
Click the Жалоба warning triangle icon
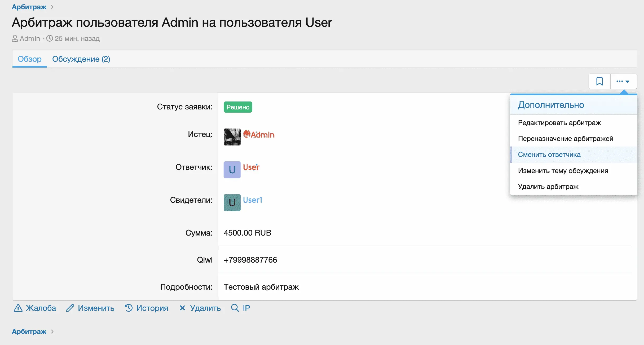pos(18,308)
